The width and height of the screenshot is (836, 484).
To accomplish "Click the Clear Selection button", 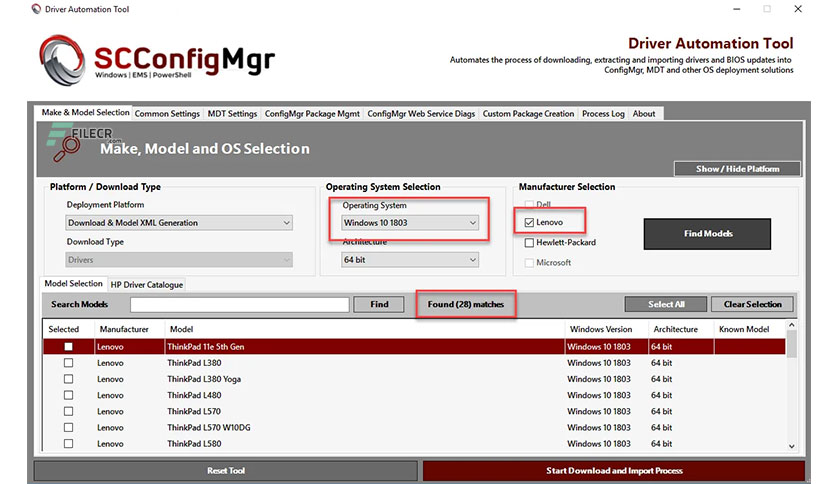I will click(752, 304).
